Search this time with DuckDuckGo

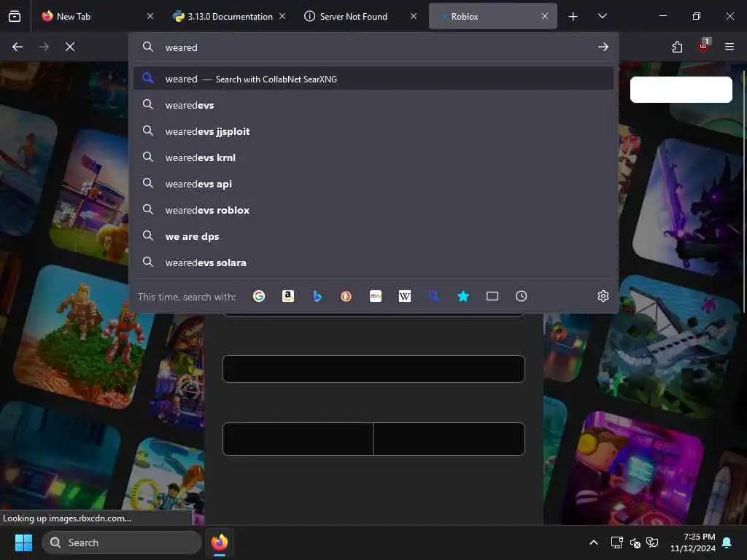pos(347,296)
